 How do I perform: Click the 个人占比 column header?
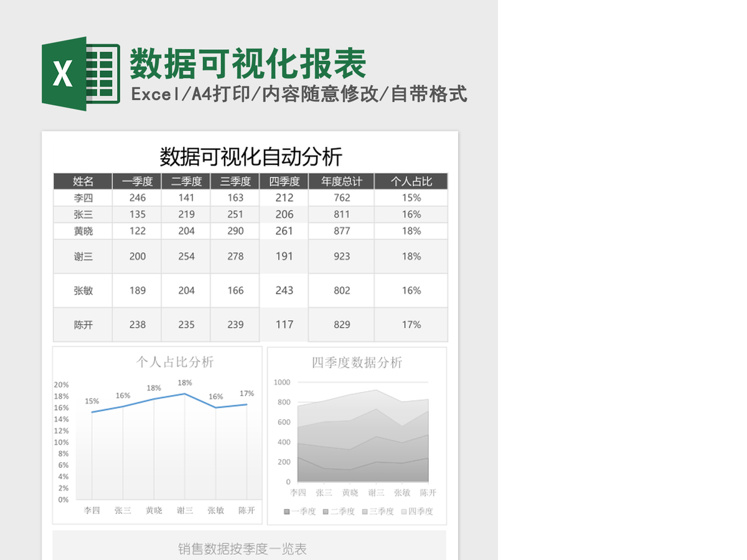pos(411,181)
